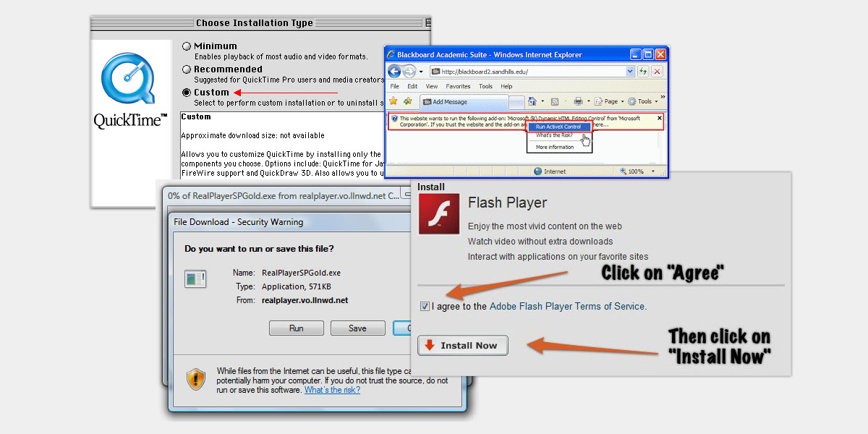
Task: Open the Favorites Center star icon
Action: [394, 101]
